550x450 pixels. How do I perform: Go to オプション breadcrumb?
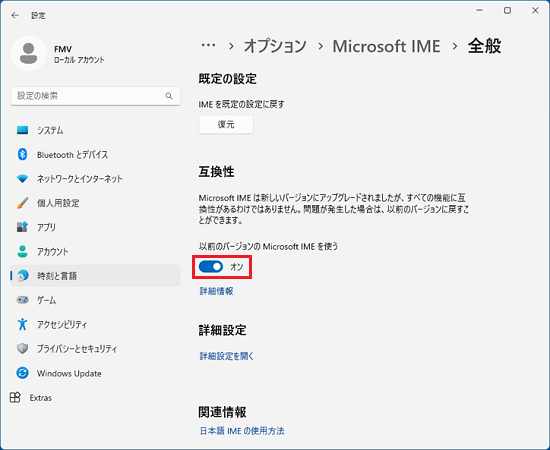click(x=275, y=46)
